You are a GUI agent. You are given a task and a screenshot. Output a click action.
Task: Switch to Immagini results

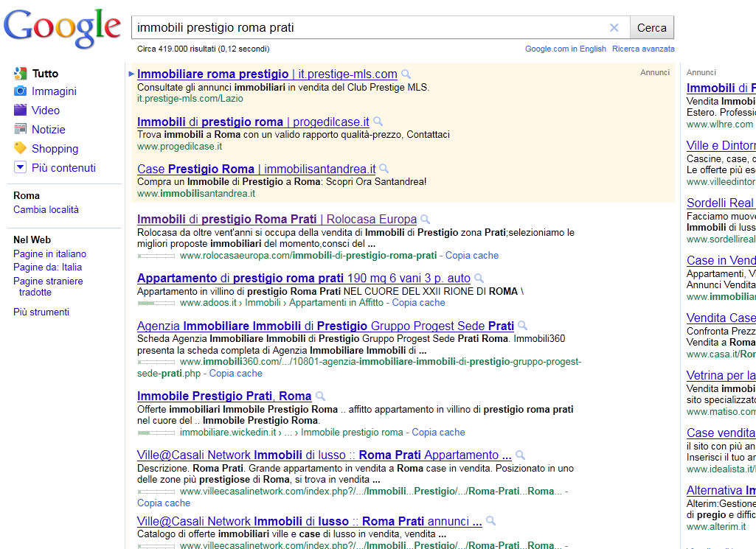54,91
